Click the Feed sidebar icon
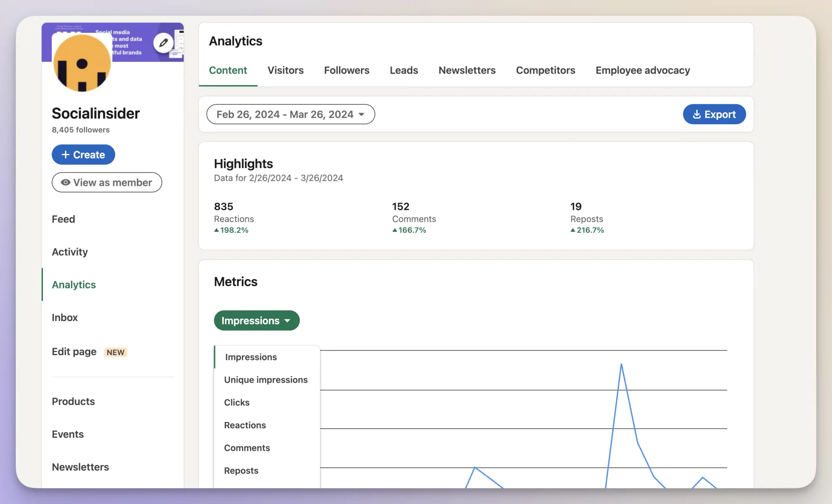Image resolution: width=832 pixels, height=504 pixels. pos(63,218)
